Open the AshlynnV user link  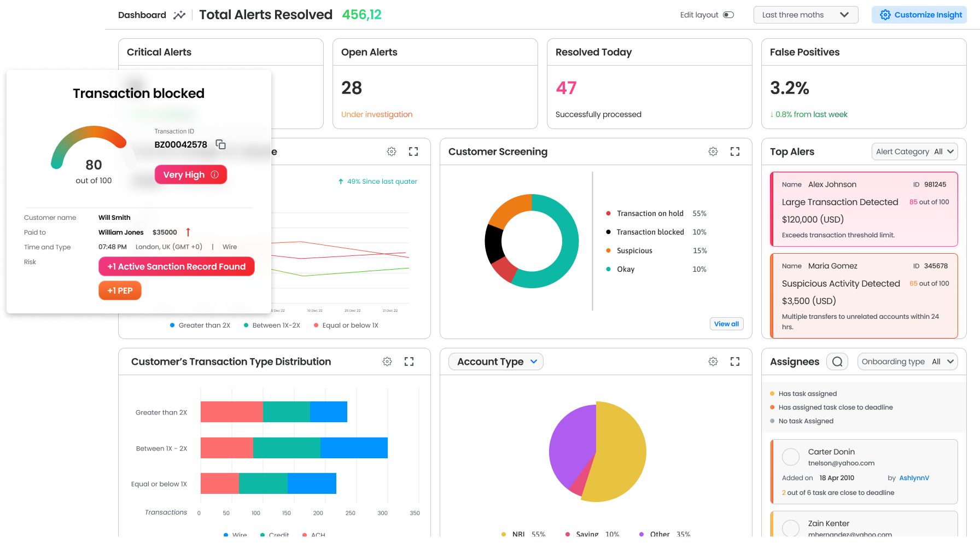[914, 478]
